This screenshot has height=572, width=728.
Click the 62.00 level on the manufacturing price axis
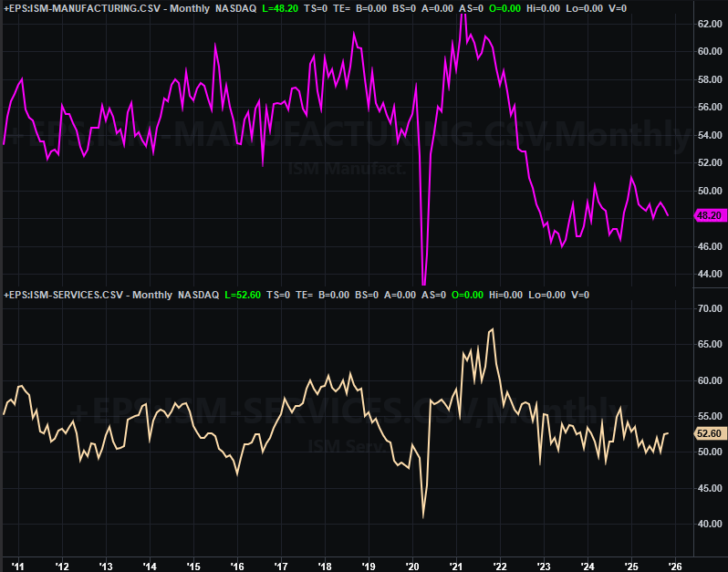point(710,24)
